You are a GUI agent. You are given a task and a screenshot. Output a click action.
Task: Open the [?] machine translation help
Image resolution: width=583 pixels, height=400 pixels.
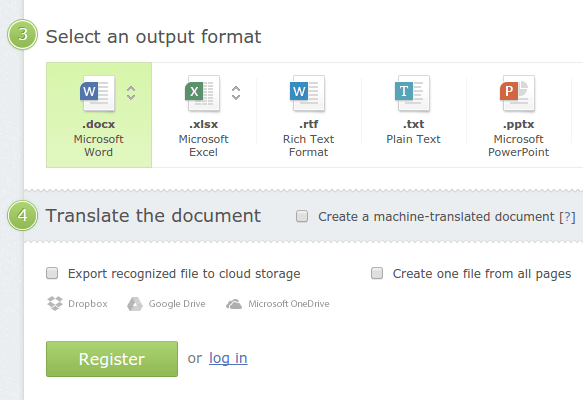tap(567, 217)
